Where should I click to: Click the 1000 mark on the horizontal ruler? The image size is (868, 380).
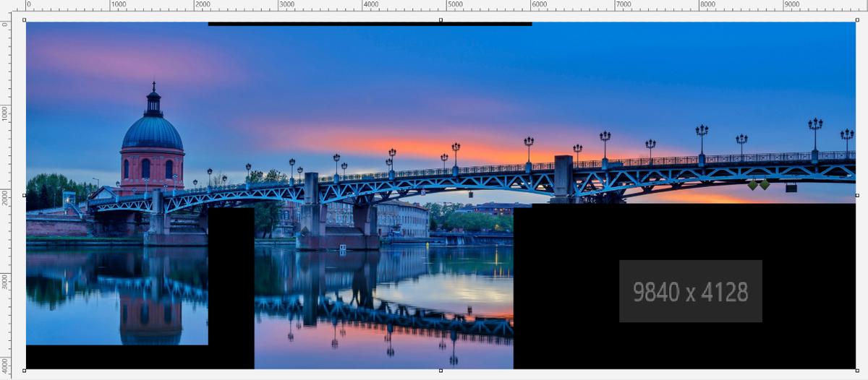coord(118,4)
